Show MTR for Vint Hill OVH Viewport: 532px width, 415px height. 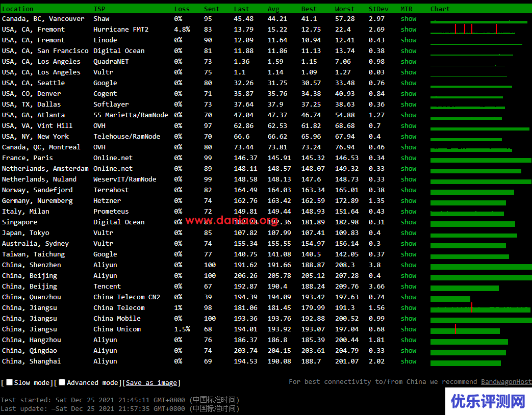coord(409,126)
